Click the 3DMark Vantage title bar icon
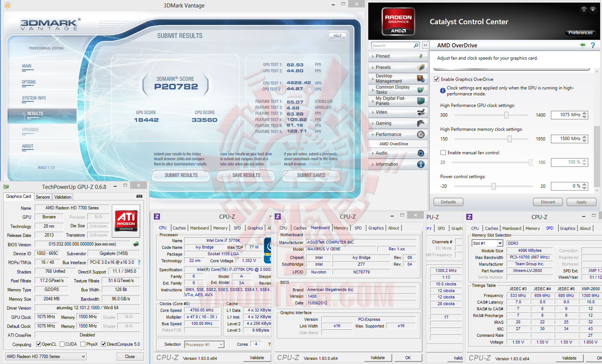Image resolution: width=602 pixels, height=364 pixels. (x=7, y=5)
